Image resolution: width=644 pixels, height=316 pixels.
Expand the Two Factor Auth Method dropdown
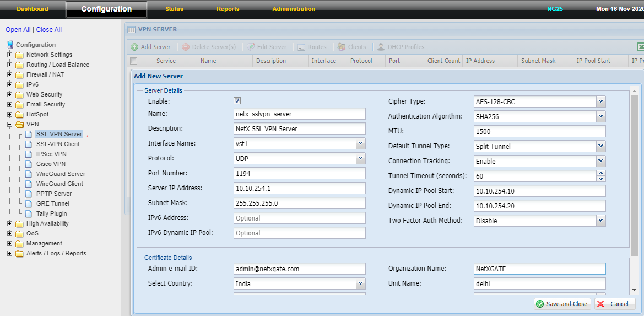(x=600, y=221)
